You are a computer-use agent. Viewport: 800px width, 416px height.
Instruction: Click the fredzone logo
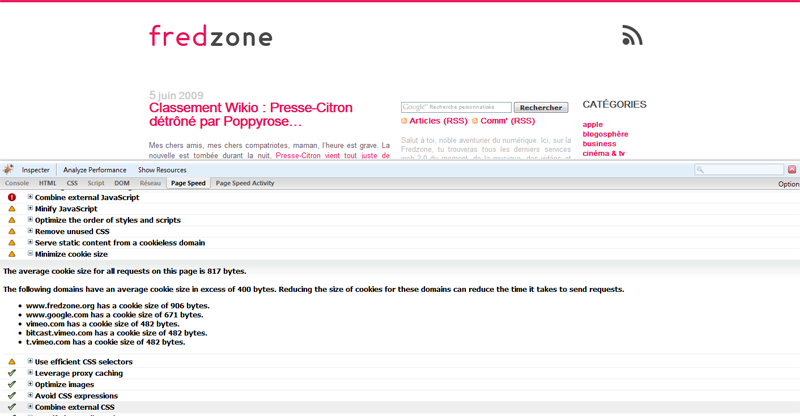pos(211,36)
